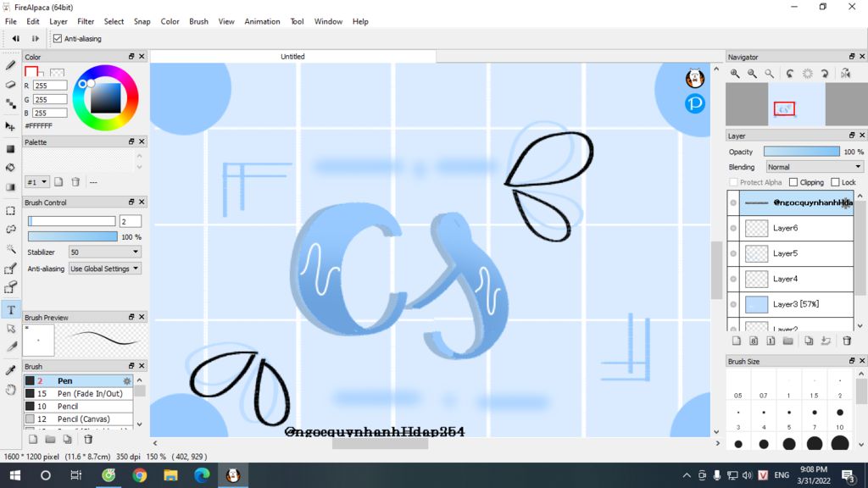The height and width of the screenshot is (488, 868).
Task: Select the Magic Wand tool
Action: point(10,249)
